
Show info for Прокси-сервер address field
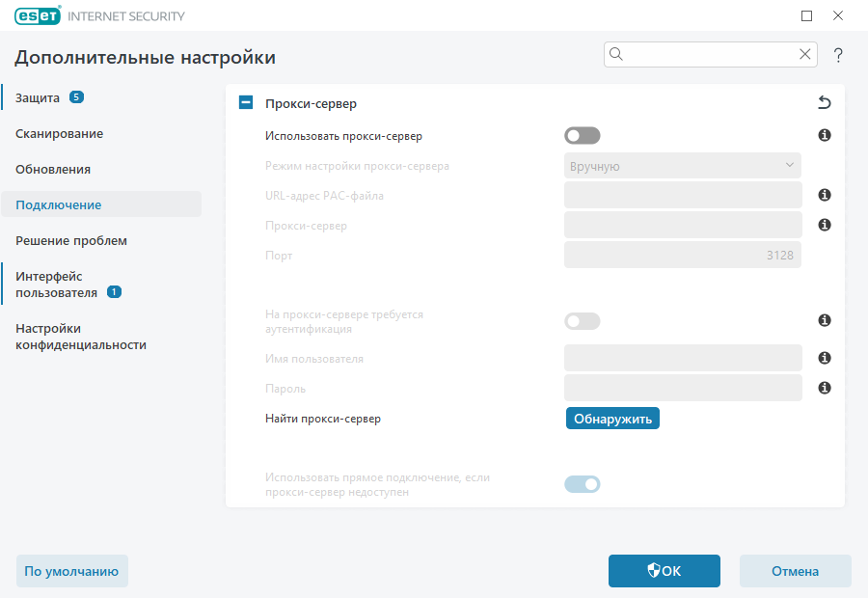click(825, 225)
